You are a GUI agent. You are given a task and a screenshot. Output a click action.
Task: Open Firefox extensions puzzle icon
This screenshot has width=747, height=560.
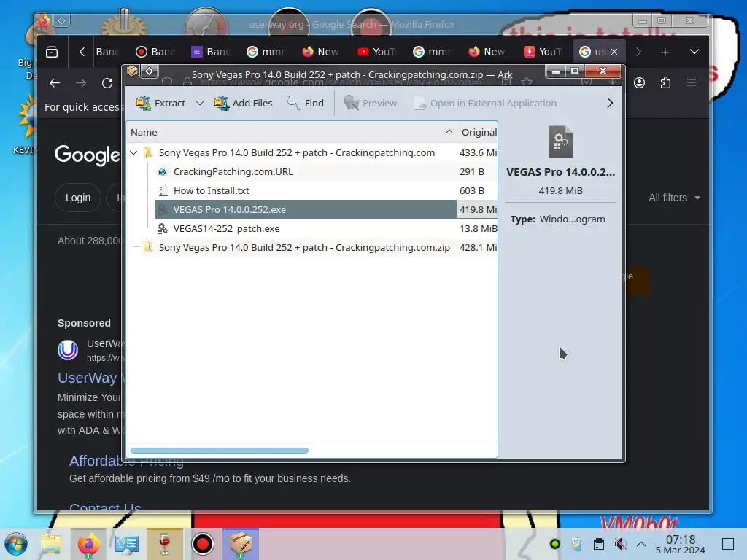point(665,83)
